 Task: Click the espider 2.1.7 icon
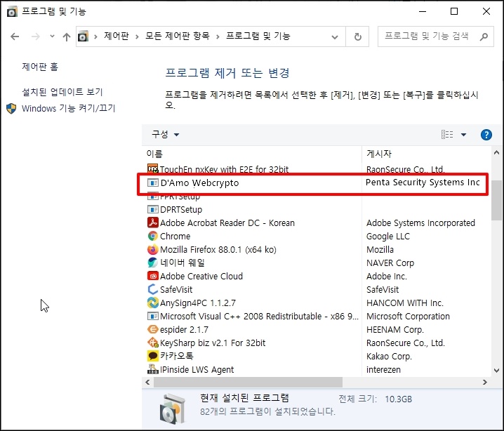pyautogui.click(x=153, y=329)
